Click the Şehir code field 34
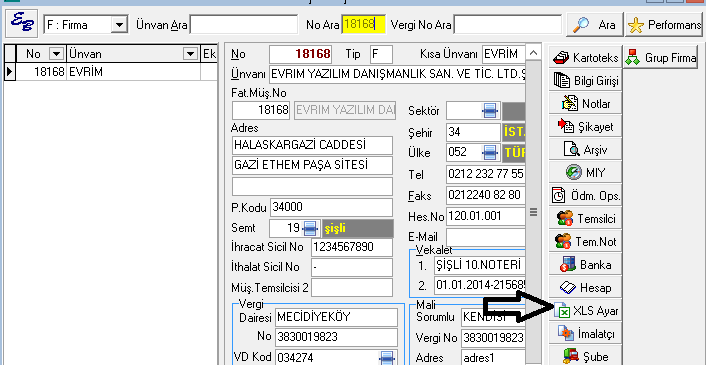 472,132
